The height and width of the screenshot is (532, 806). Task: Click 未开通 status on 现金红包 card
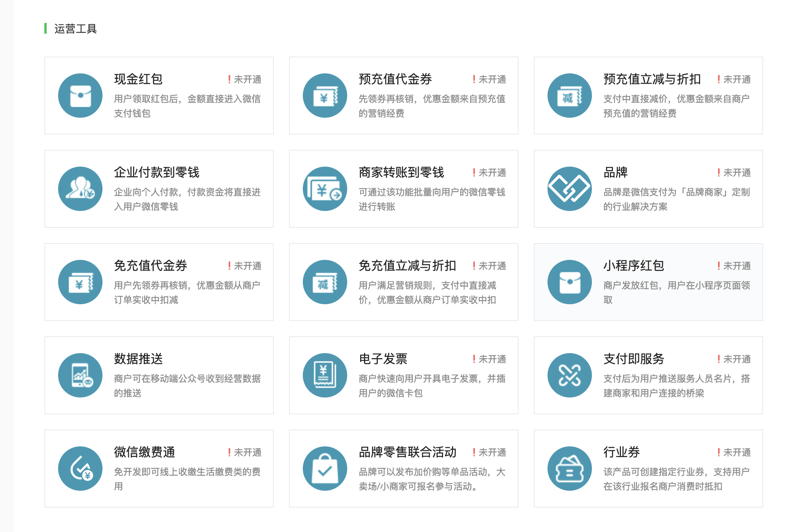point(247,79)
